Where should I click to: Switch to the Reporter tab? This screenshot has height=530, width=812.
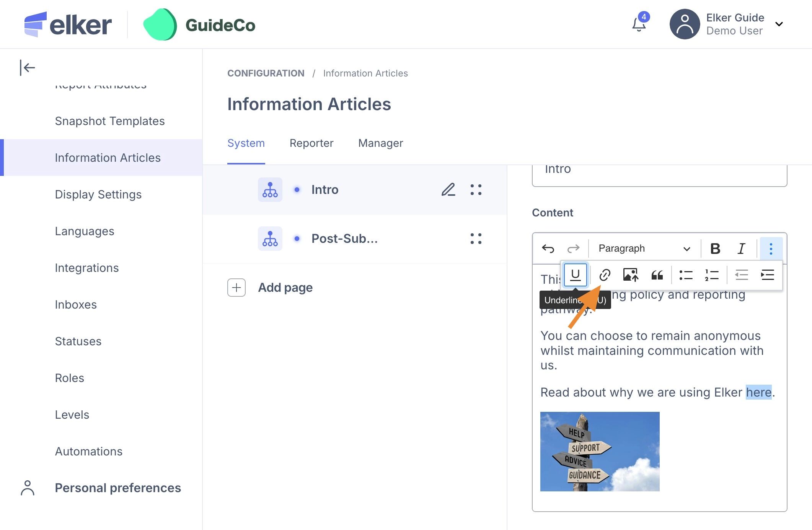tap(311, 143)
